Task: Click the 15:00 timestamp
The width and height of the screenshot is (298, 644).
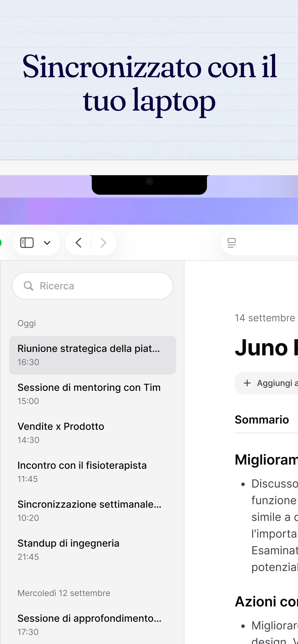Action: pos(28,401)
